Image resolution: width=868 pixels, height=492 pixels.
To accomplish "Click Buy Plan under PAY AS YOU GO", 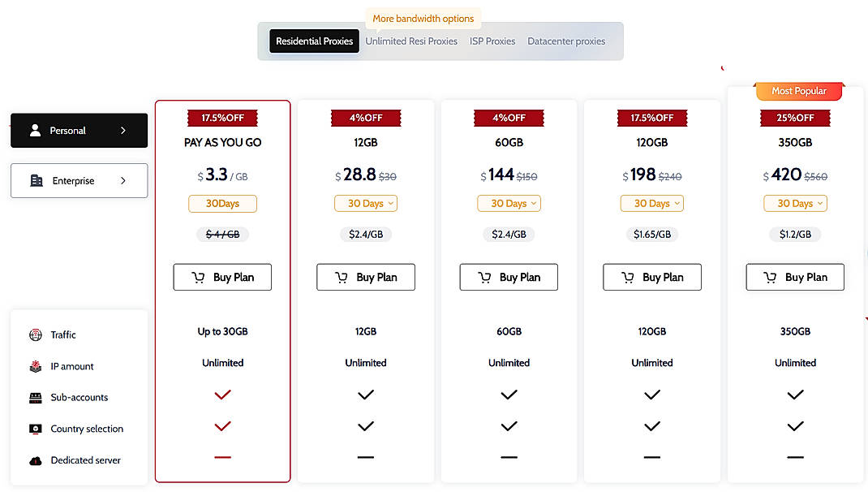I will click(222, 277).
